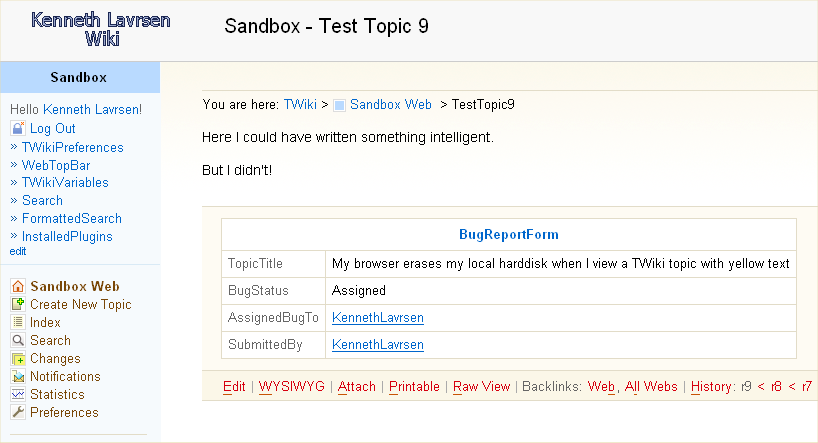
Task: Click the Statistics chart icon
Action: (17, 394)
